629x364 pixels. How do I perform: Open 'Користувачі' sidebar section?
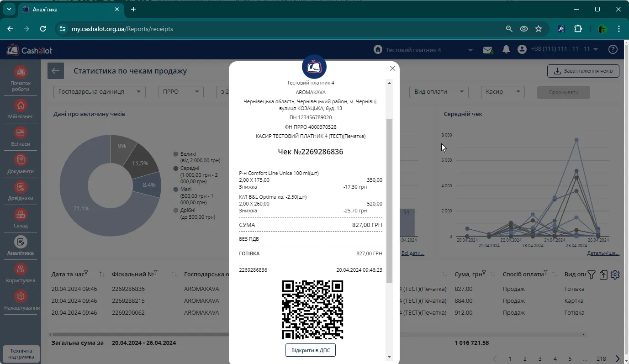point(21,273)
